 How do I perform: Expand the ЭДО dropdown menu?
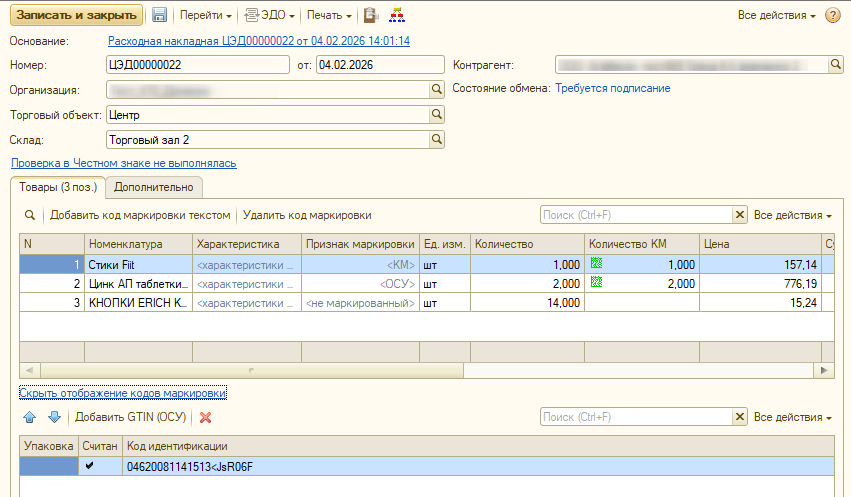coord(272,16)
